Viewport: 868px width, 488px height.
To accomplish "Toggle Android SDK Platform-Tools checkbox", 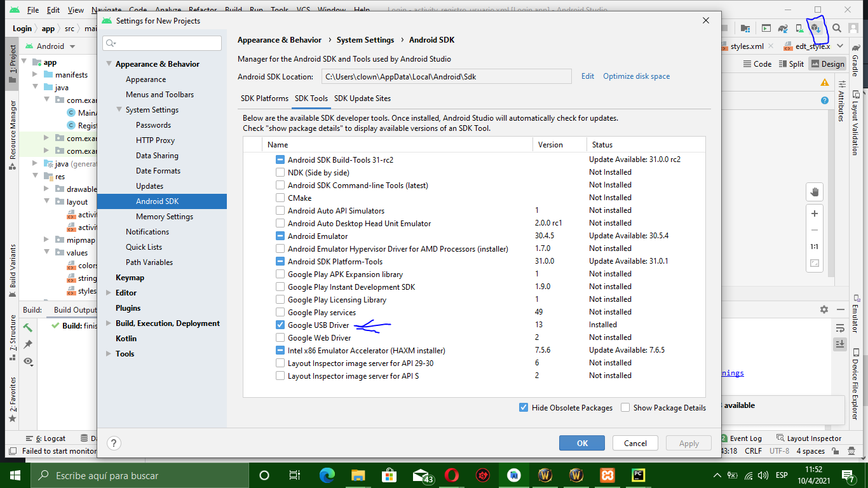I will coord(280,261).
